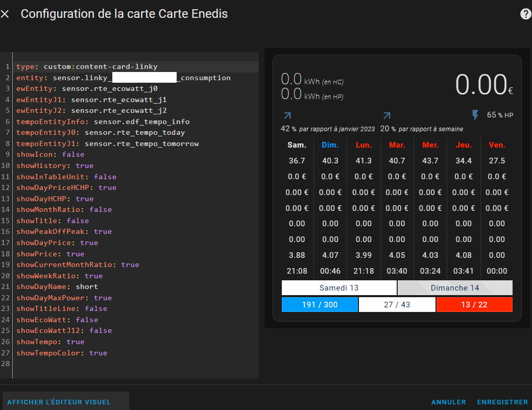Close the card configuration dialog
Viewport: 532px width, 410px height.
point(5,14)
